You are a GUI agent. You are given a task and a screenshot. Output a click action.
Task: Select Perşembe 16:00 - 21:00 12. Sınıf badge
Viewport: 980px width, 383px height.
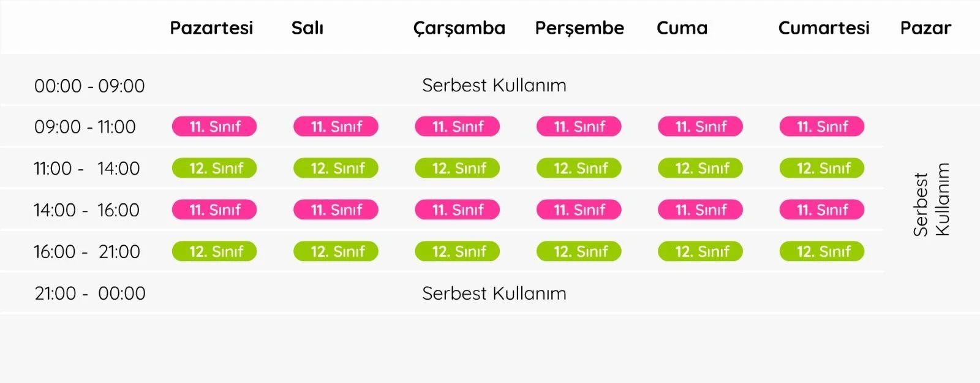[579, 252]
